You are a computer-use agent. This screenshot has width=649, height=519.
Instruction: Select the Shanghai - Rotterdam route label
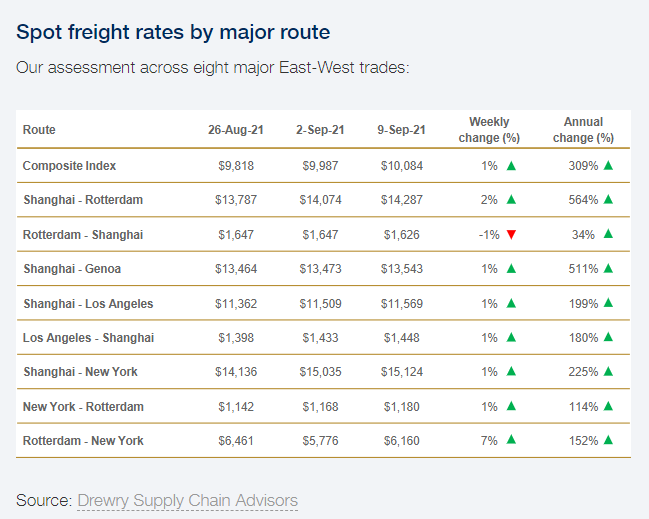coord(83,200)
